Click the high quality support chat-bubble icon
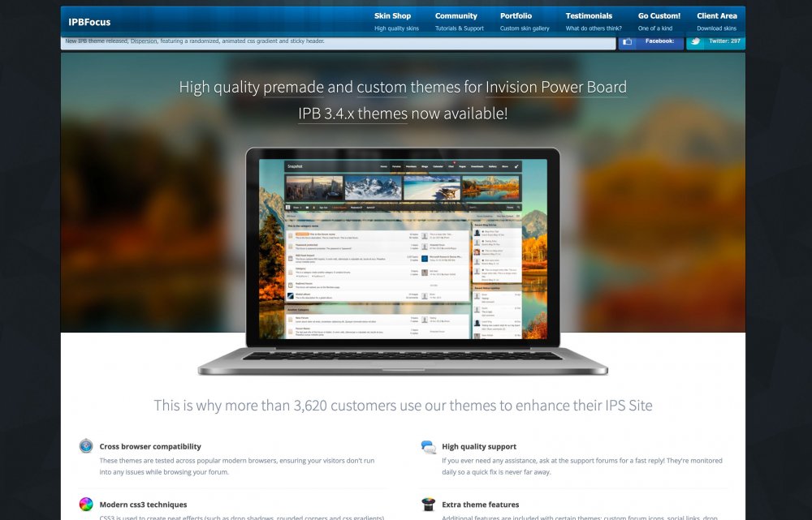Viewport: 812px width, 520px height. tap(428, 446)
